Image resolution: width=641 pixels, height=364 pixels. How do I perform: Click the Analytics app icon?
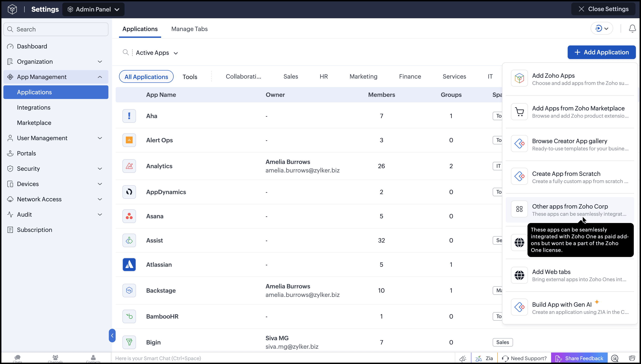129,166
